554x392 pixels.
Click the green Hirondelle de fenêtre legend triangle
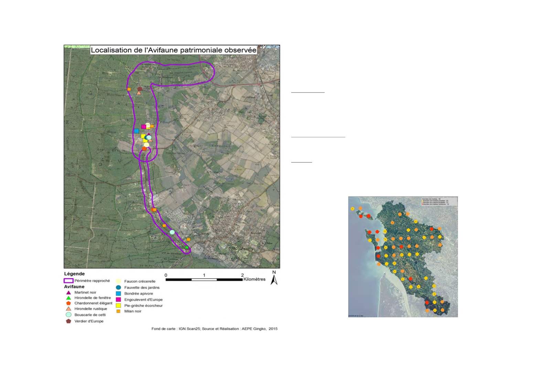68,298
